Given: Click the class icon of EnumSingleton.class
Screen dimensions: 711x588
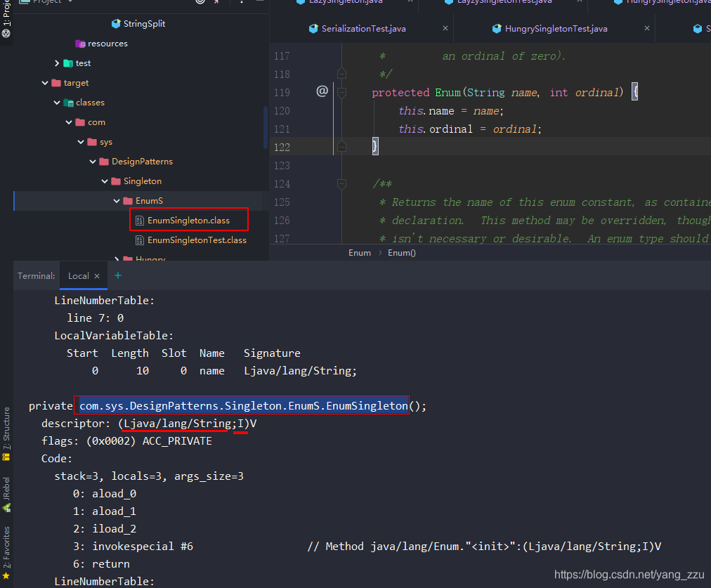Looking at the screenshot, I should (138, 219).
